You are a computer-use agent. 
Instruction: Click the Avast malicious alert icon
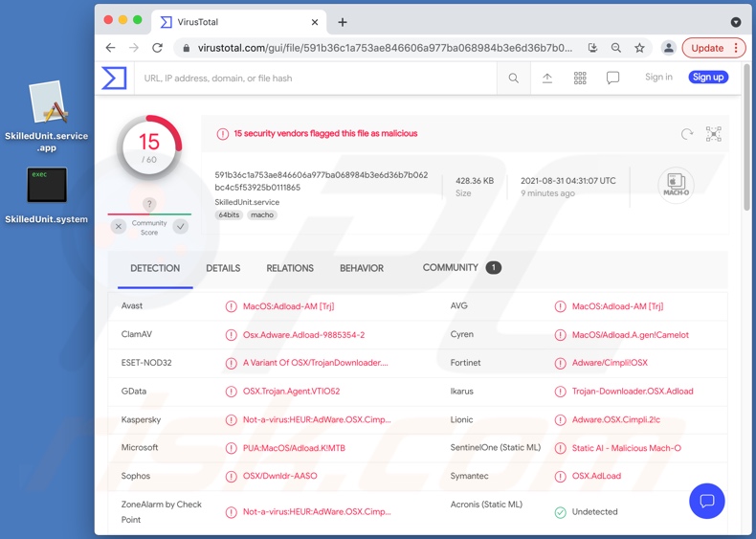click(232, 306)
